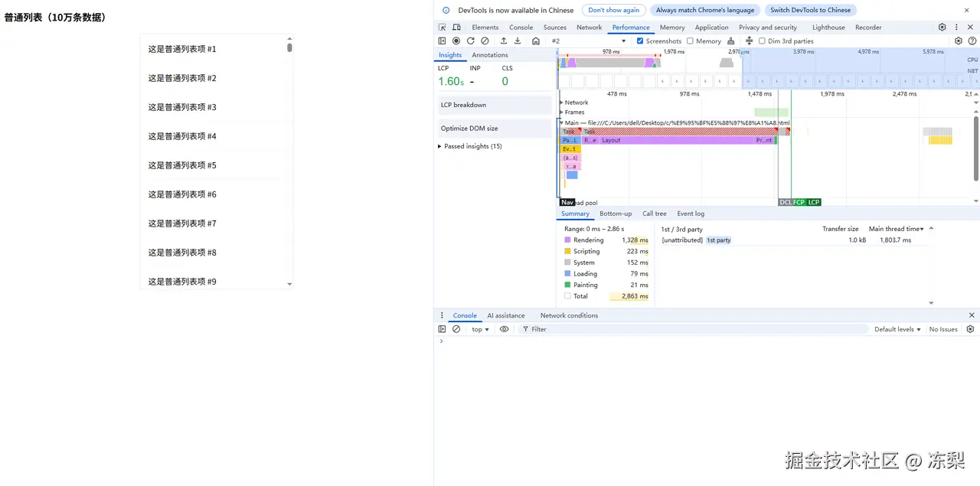The image size is (980, 486).
Task: Expand the LCP breakdown insight
Action: [x=494, y=105]
